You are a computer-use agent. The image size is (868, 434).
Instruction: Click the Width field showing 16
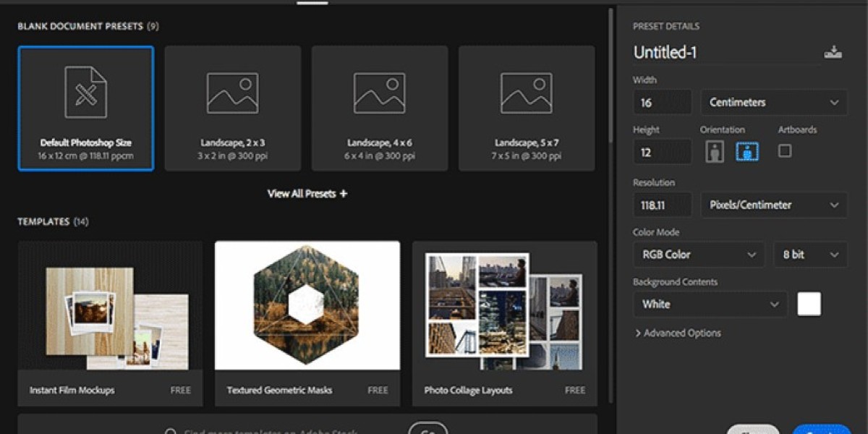point(663,103)
